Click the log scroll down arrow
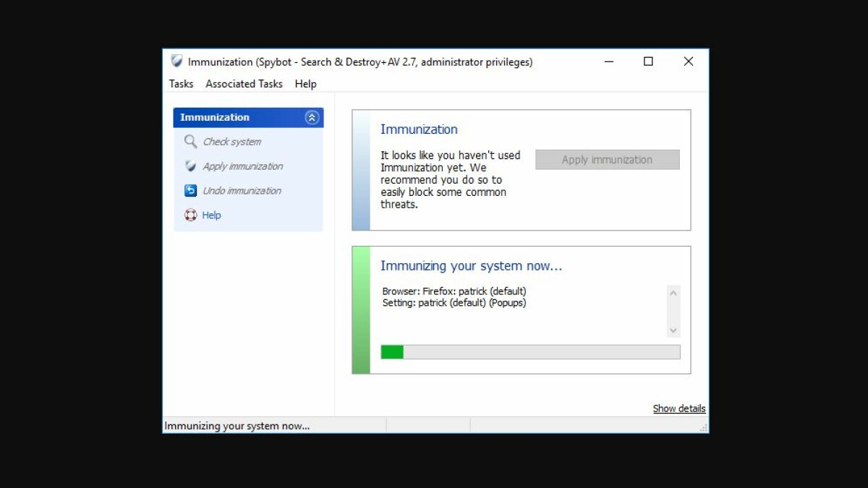The width and height of the screenshot is (868, 488). coord(673,330)
